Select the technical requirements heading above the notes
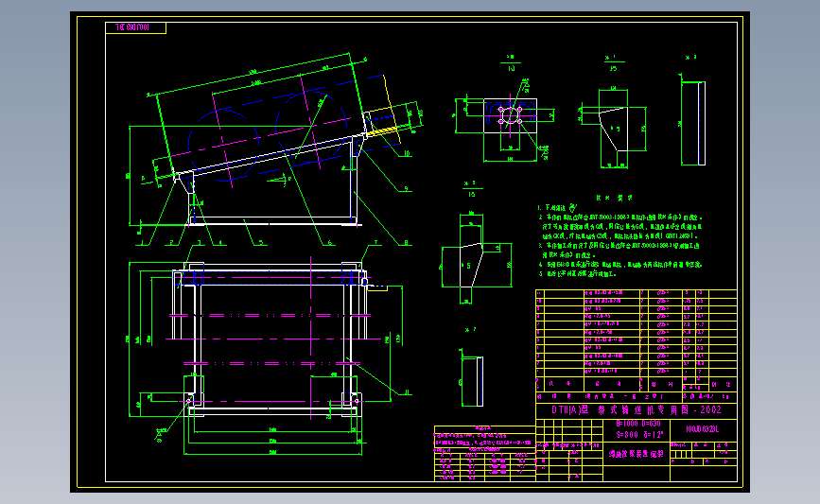The width and height of the screenshot is (820, 504). [615, 199]
